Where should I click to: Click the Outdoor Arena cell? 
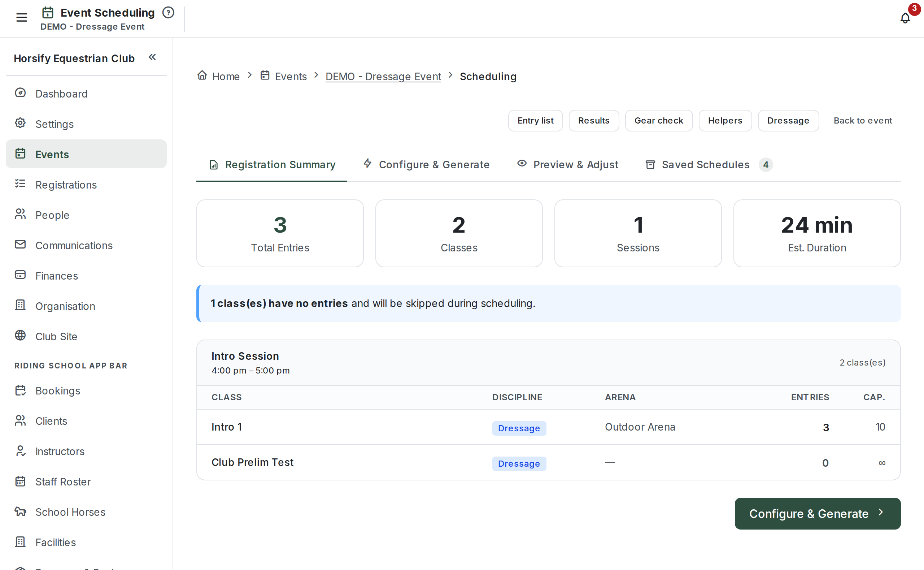pyautogui.click(x=640, y=427)
